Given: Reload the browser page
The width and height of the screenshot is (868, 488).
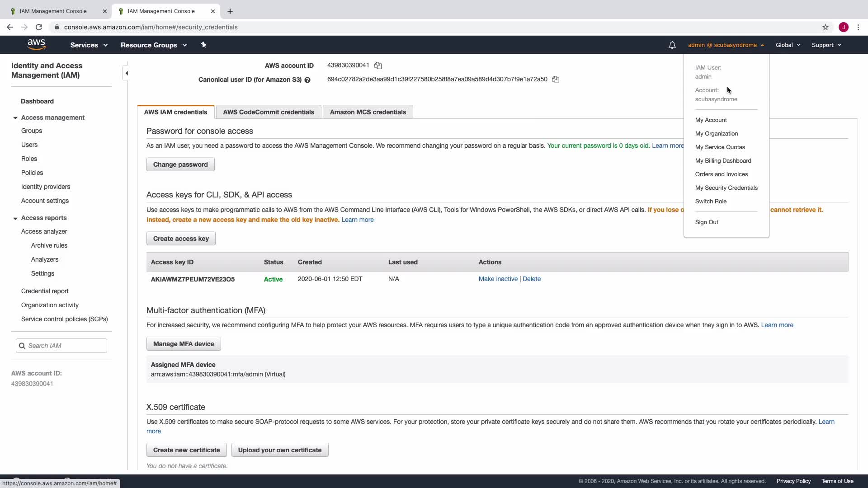Looking at the screenshot, I should [x=39, y=27].
